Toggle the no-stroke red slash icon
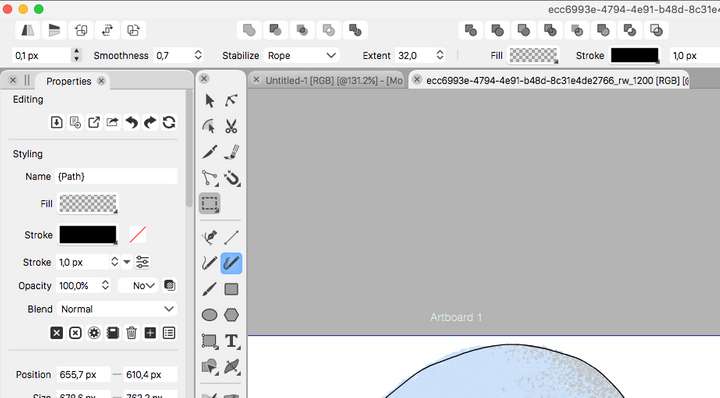The width and height of the screenshot is (720, 398). coord(137,235)
